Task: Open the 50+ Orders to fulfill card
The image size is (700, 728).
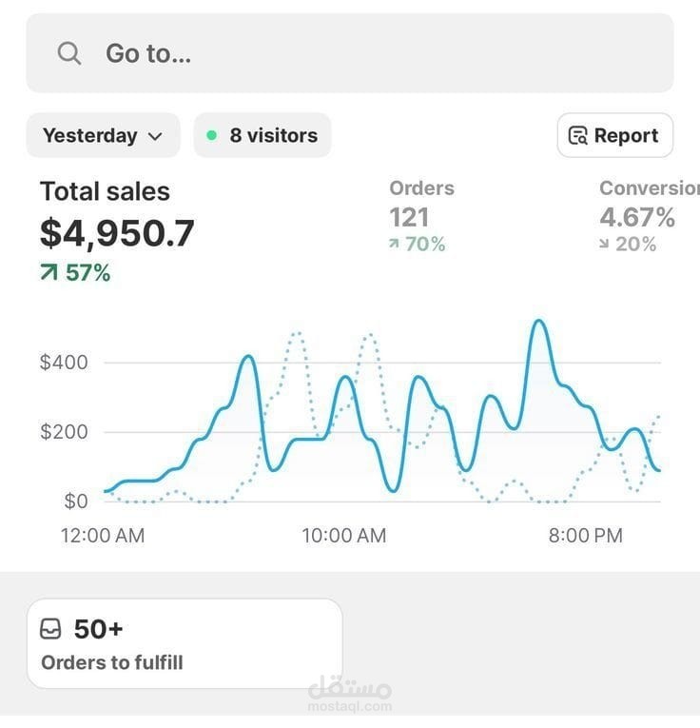Action: click(184, 643)
